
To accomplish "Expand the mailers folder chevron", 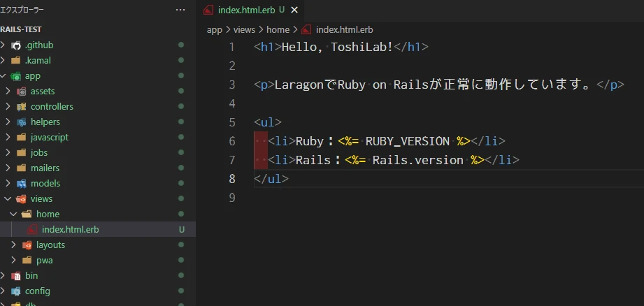I will 8,168.
